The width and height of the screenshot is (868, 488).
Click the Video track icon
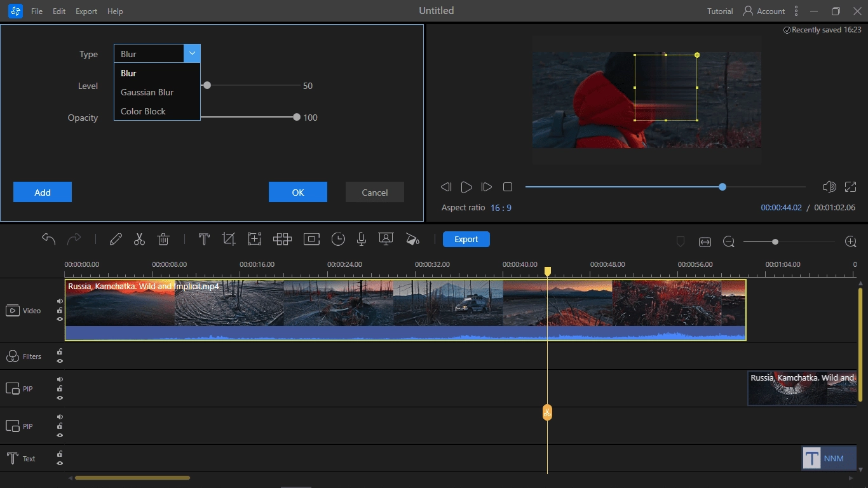[x=12, y=311]
